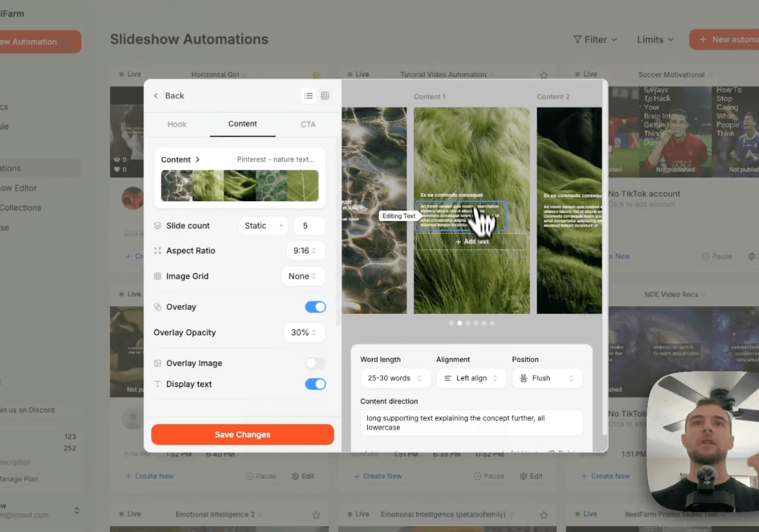Click Add text on Content 1 slide
The height and width of the screenshot is (532, 759).
[472, 241]
